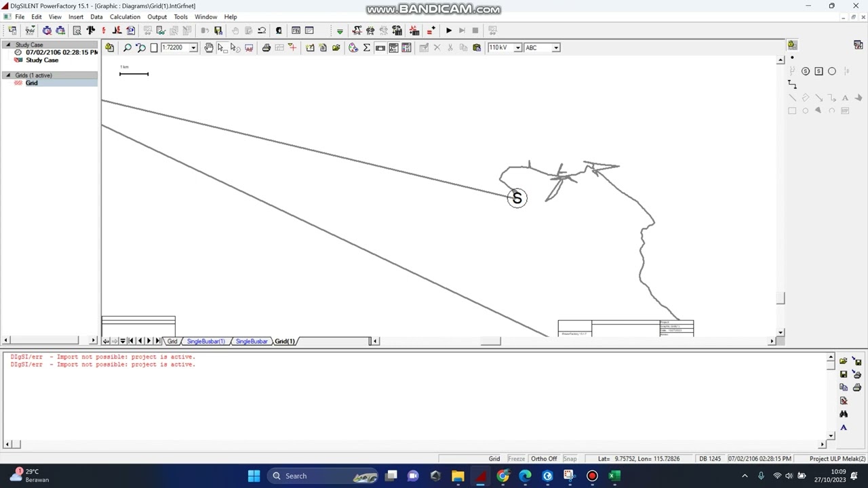Image resolution: width=868 pixels, height=488 pixels.
Task: Open Chrome from the taskbar
Action: (502, 476)
